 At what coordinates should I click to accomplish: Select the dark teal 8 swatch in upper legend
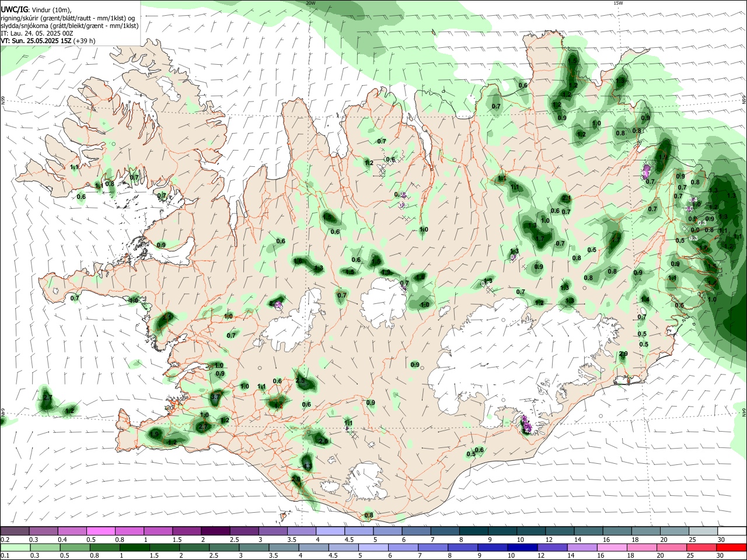[473, 531]
